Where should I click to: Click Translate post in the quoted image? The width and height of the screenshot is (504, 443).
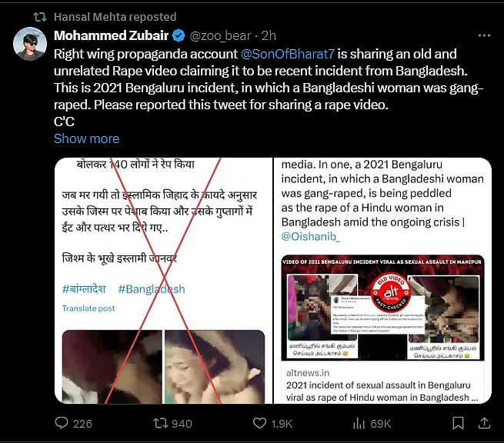click(88, 308)
